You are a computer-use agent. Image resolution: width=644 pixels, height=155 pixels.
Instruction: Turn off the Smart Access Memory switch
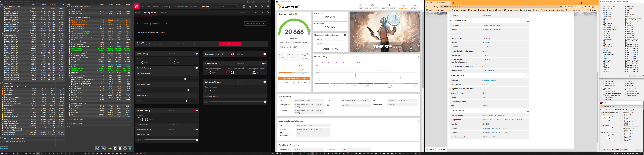(264, 54)
